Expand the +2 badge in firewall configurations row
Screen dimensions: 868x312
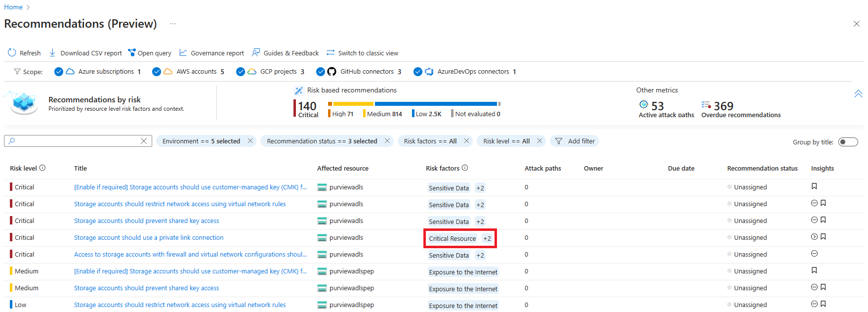pyautogui.click(x=480, y=255)
